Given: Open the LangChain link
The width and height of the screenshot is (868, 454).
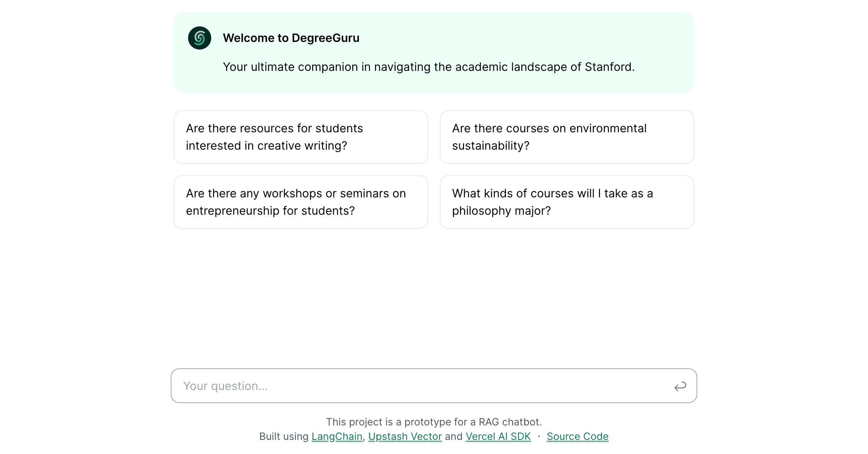Looking at the screenshot, I should [337, 436].
